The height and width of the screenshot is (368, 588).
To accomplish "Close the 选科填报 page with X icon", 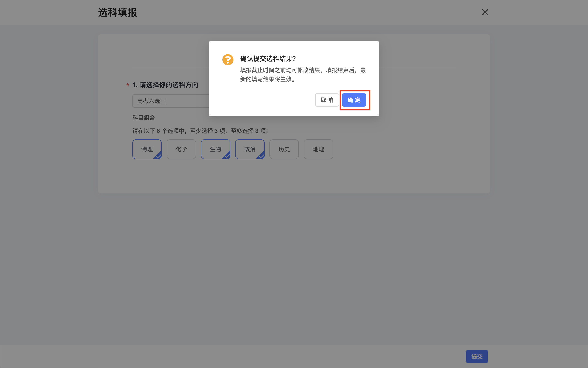I will (485, 12).
